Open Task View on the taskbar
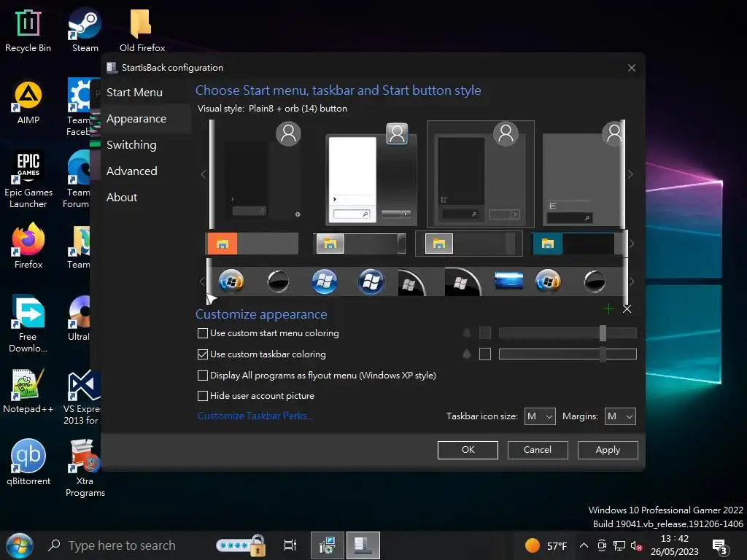Screen dimensions: 747x560 pos(290,545)
